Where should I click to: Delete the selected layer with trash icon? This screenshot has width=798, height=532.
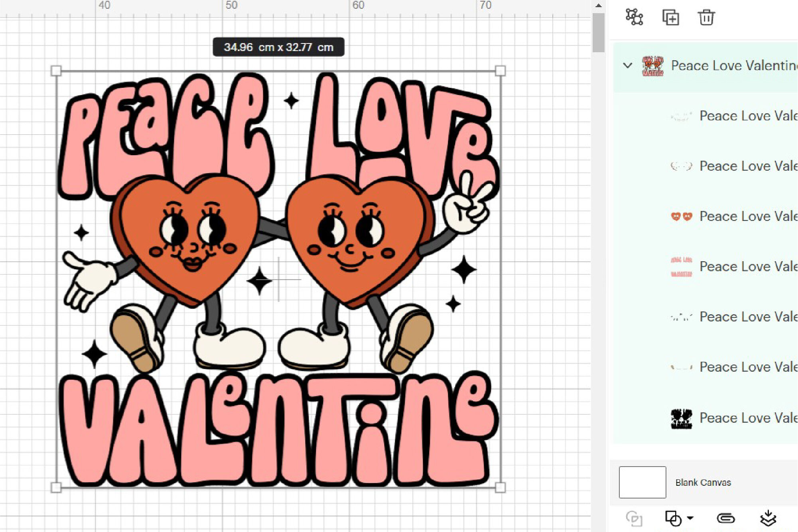click(x=706, y=18)
